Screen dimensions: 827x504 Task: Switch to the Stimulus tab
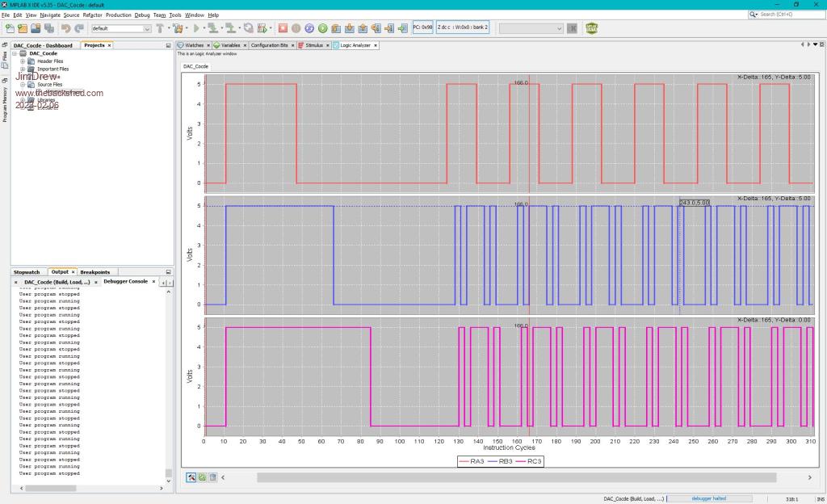coord(313,45)
